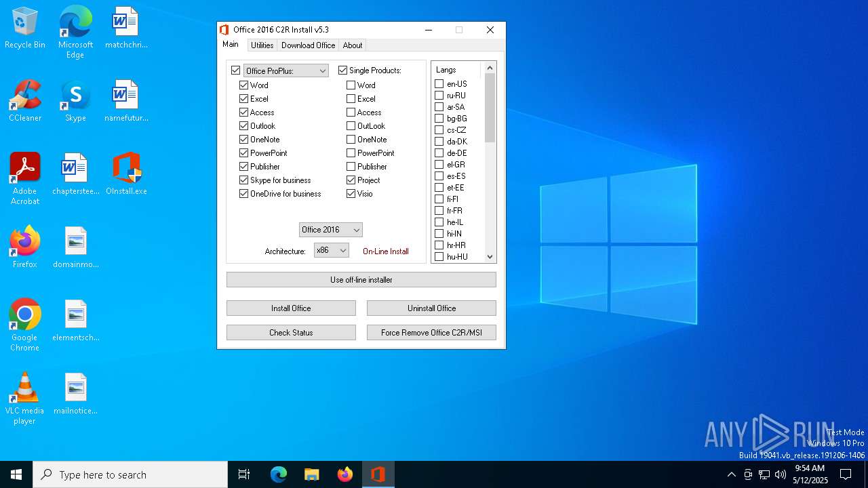The height and width of the screenshot is (488, 868).
Task: Click Force Remove Office C2R/MSI button
Action: (x=431, y=333)
